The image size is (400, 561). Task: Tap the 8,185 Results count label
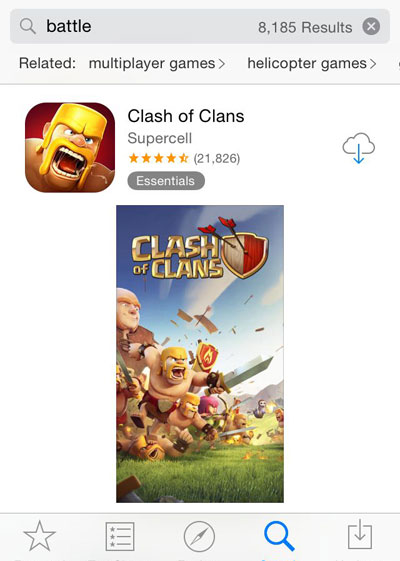pos(305,27)
